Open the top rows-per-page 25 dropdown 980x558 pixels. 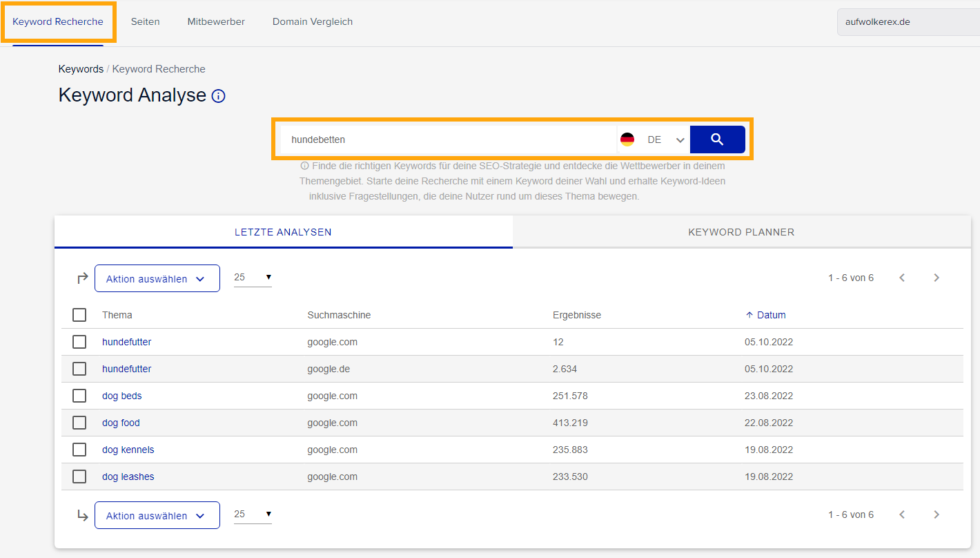pyautogui.click(x=253, y=278)
